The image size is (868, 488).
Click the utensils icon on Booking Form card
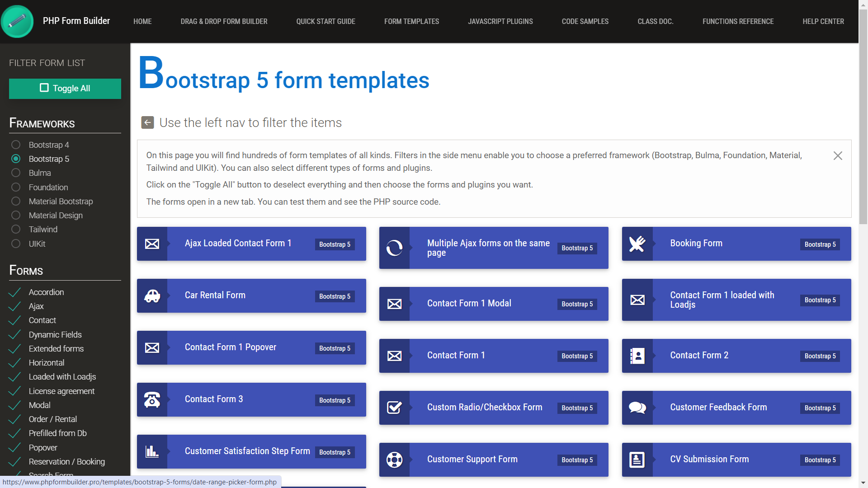point(637,244)
